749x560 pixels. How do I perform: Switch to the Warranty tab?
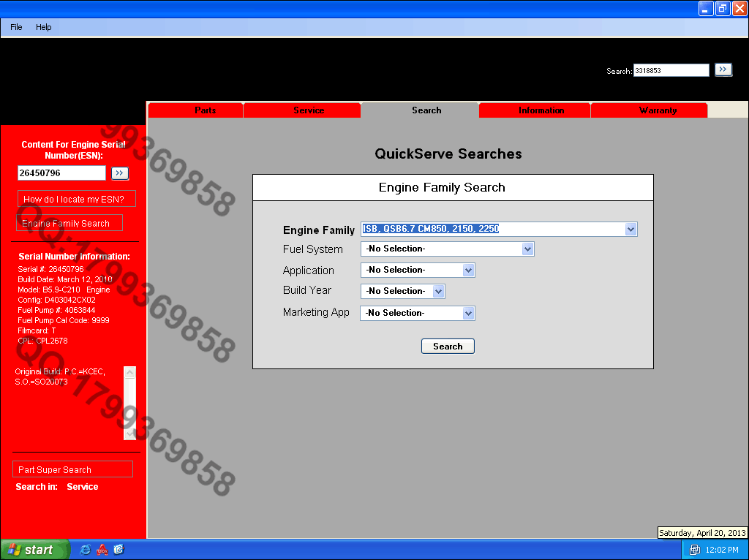pos(658,110)
